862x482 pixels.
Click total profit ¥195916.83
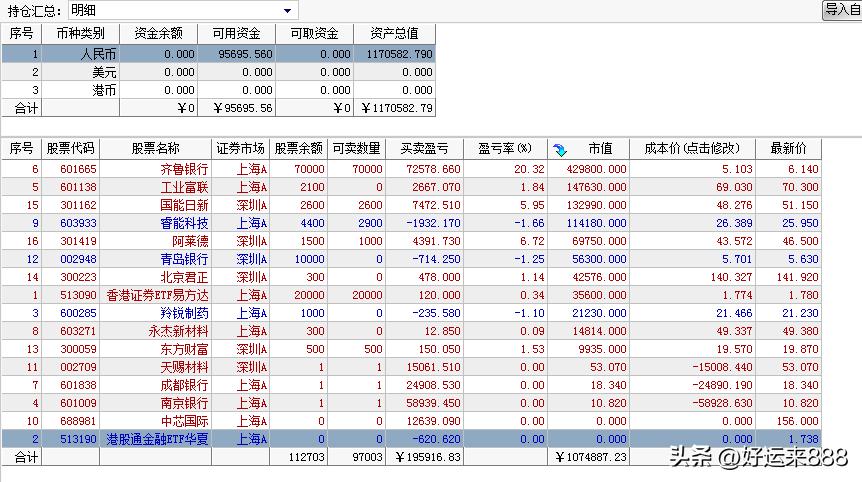tap(428, 457)
